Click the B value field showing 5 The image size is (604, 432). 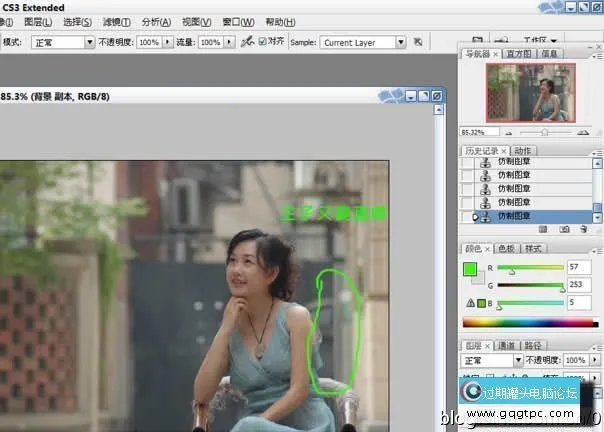point(579,303)
